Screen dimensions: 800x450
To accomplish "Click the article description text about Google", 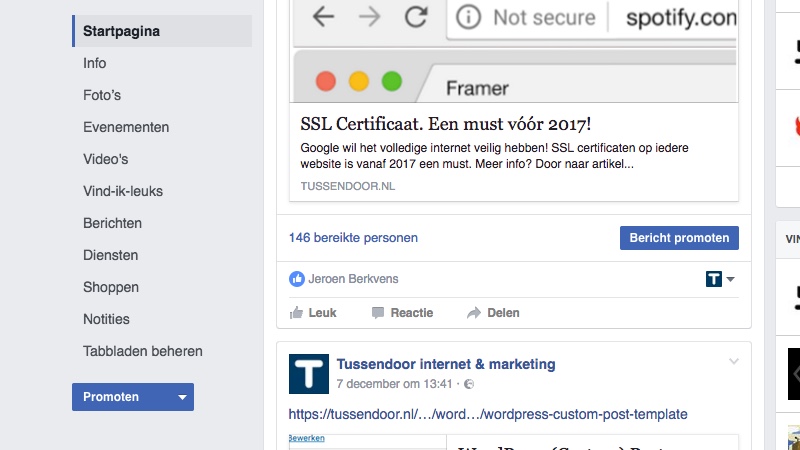I will (494, 156).
